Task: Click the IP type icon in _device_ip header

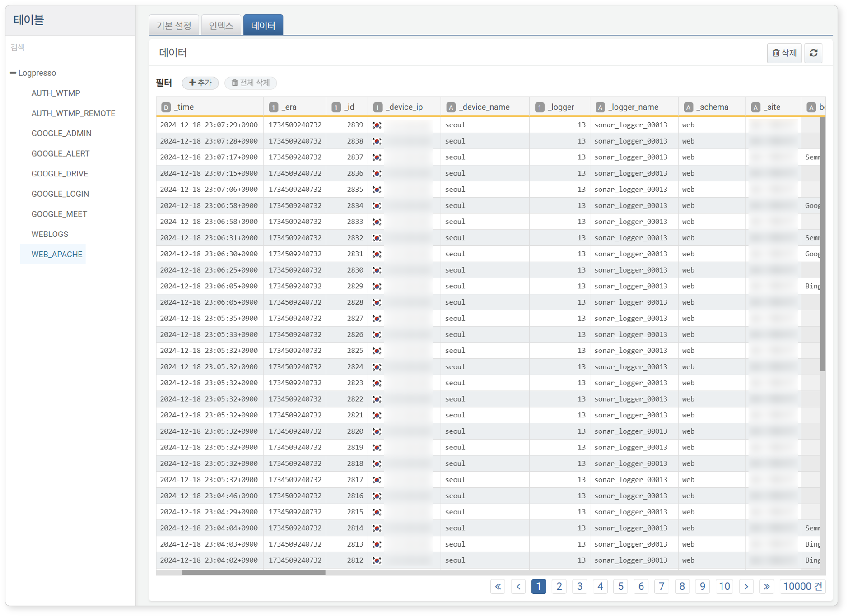Action: click(x=378, y=107)
